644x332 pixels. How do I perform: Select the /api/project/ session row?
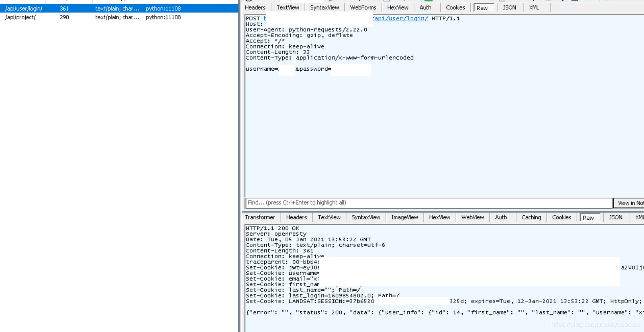point(119,17)
